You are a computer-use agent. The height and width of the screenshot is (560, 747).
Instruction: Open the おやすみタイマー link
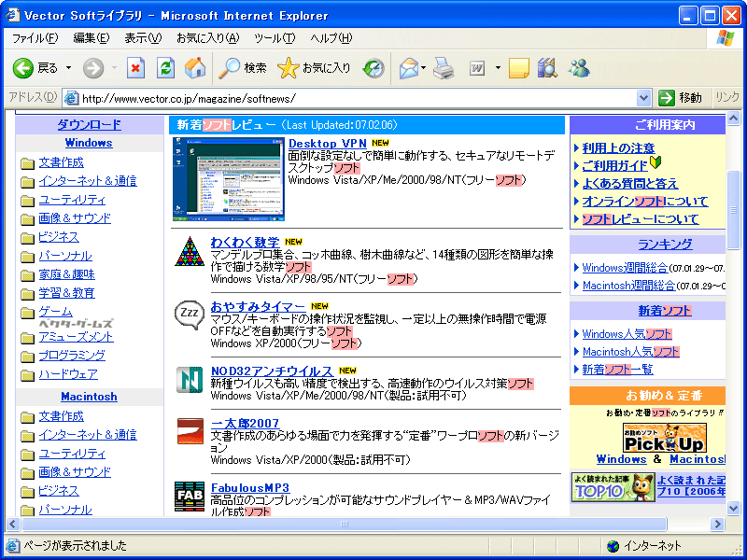(259, 307)
